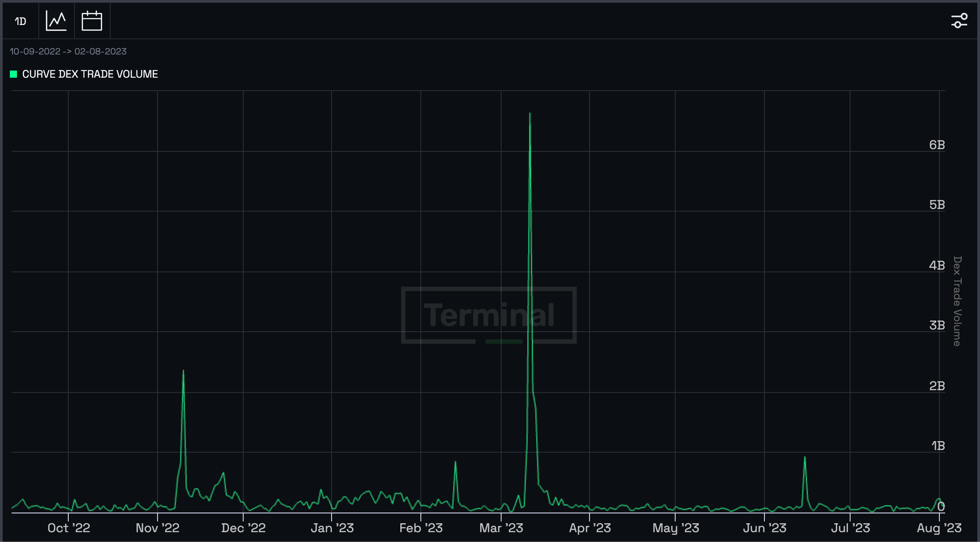This screenshot has height=542, width=980.
Task: Click the Feb '23 axis label
Action: click(421, 528)
